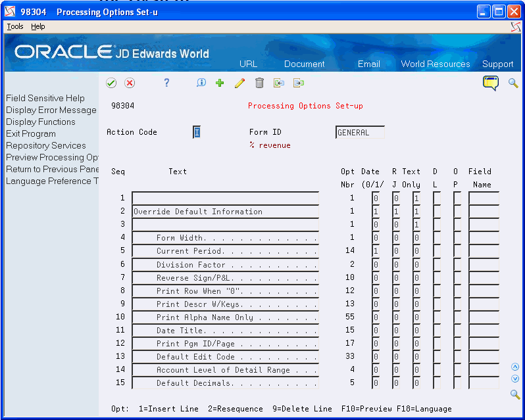Click the URL link in banner
The image size is (525, 420).
249,64
